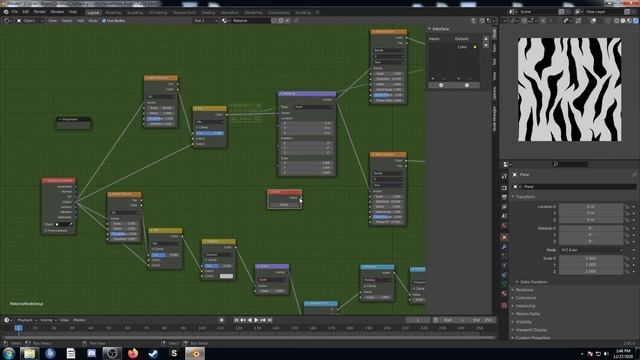Expand the Viewport Display panel
This screenshot has height=360, width=640.
pyautogui.click(x=530, y=330)
